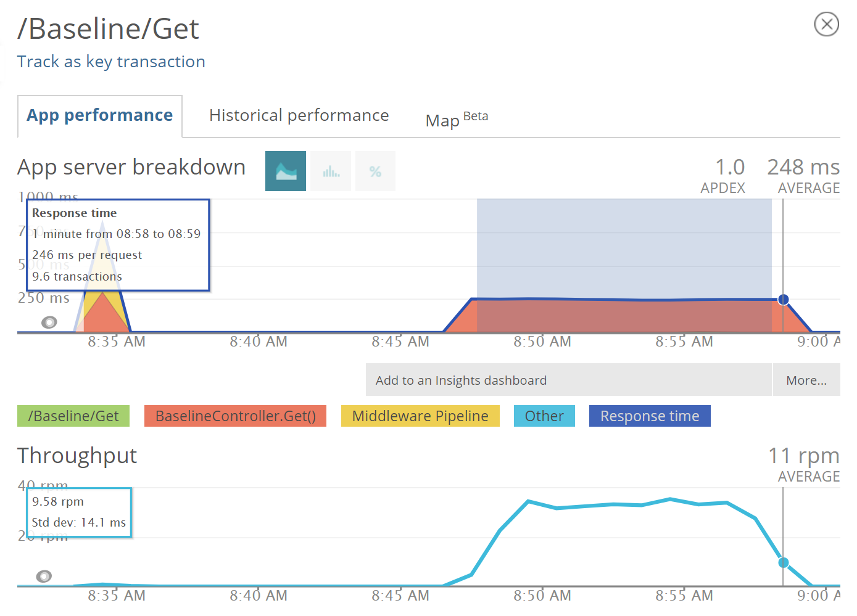Toggle the BaselineController.Get() legend series

tap(235, 416)
